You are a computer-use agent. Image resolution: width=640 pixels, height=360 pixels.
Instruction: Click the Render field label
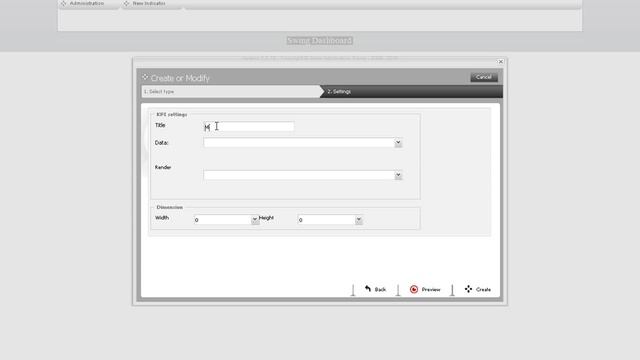coord(163,167)
